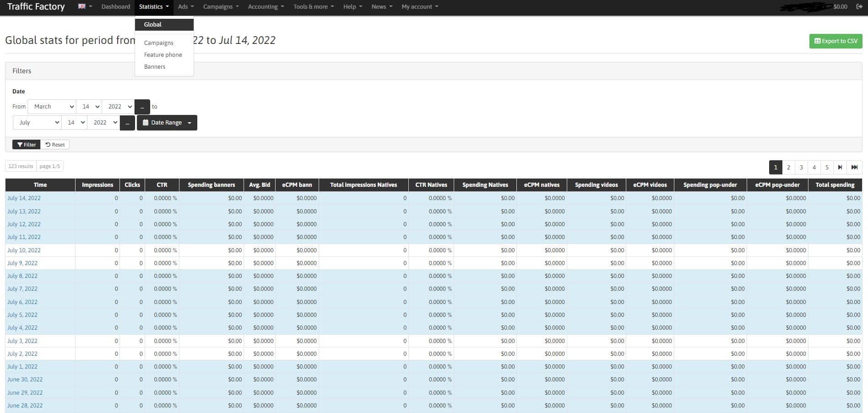Image resolution: width=868 pixels, height=413 pixels.
Task: Reset the date filters
Action: click(x=55, y=145)
